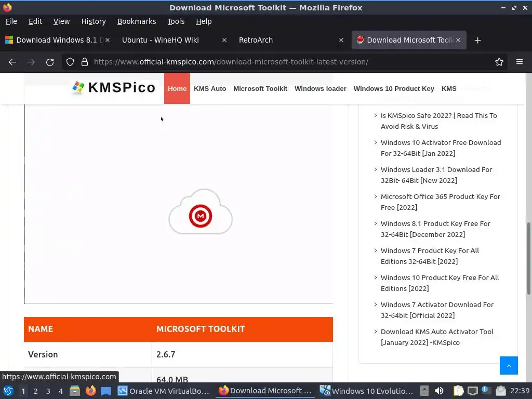Open Microsoft Office 365 Product Key link
Viewport: 532px width, 399px height.
[441, 202]
